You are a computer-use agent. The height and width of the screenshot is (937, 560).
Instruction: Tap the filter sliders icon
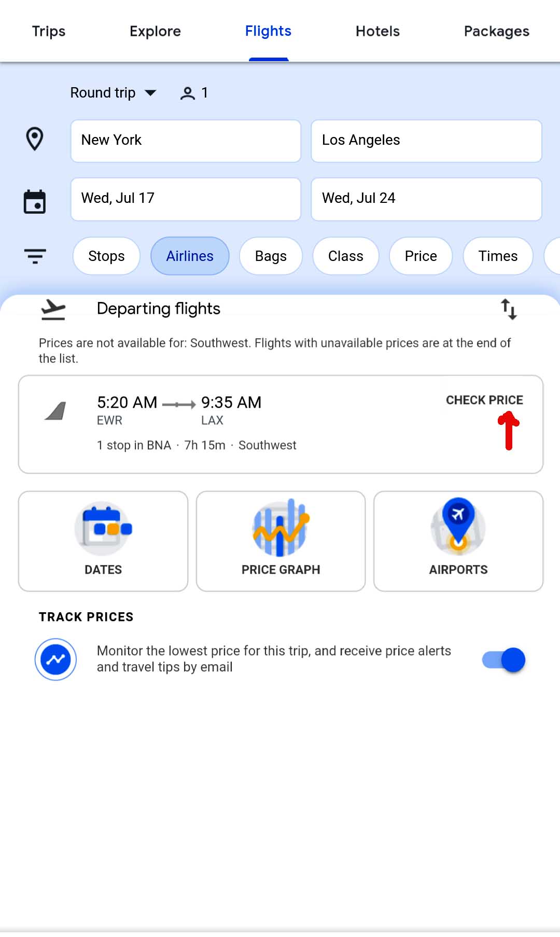[35, 256]
